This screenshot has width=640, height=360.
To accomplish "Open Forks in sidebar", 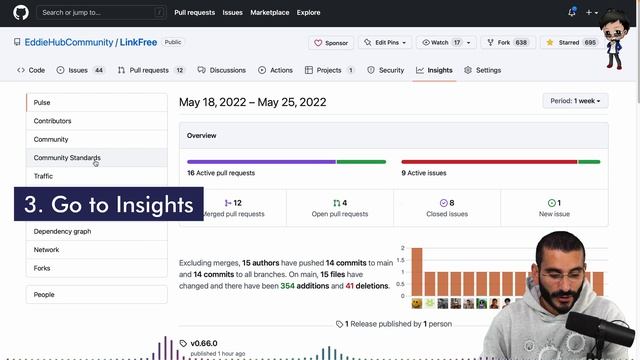I will click(x=97, y=268).
